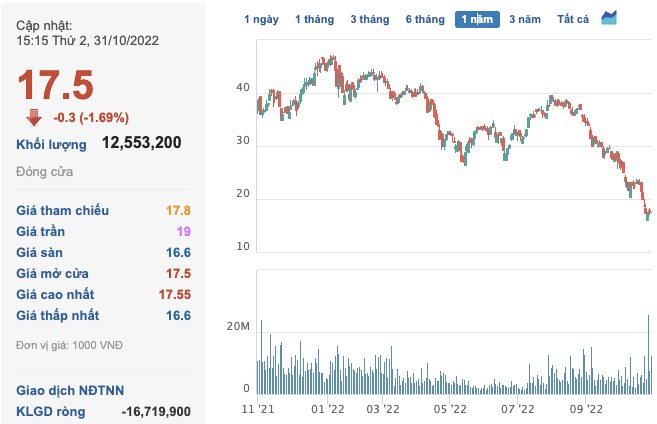Select the 1 tháng time range

[316, 19]
